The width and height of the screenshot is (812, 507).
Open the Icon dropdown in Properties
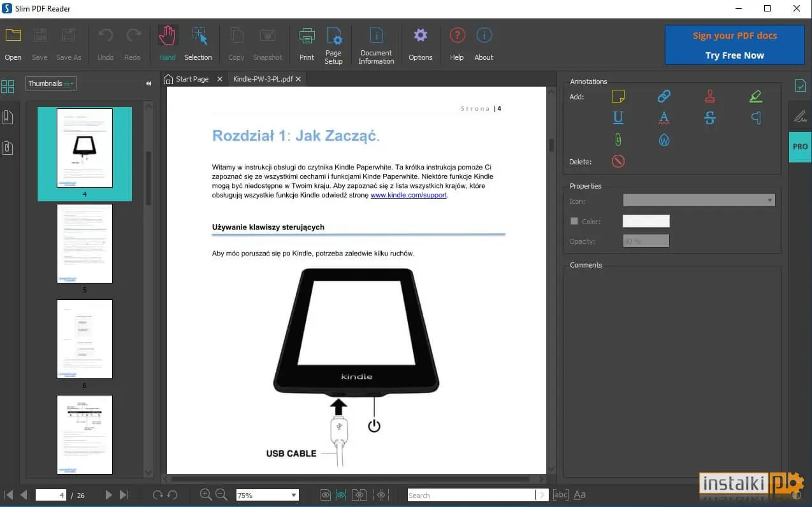(x=699, y=200)
